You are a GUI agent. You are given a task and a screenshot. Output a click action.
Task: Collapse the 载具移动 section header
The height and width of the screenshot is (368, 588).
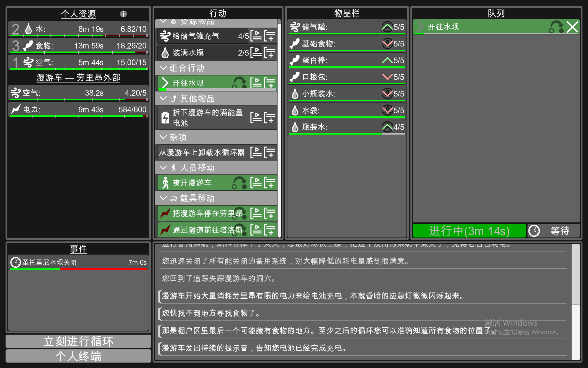163,198
